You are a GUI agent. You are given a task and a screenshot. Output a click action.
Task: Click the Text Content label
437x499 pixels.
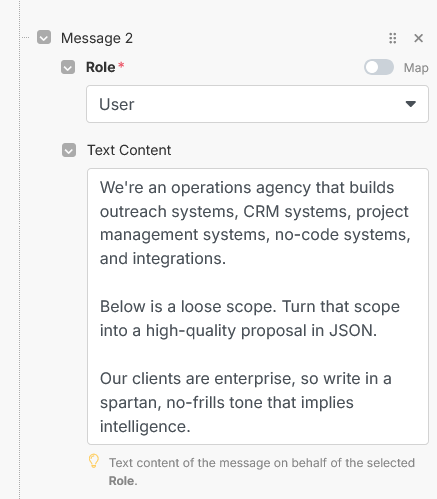point(129,150)
